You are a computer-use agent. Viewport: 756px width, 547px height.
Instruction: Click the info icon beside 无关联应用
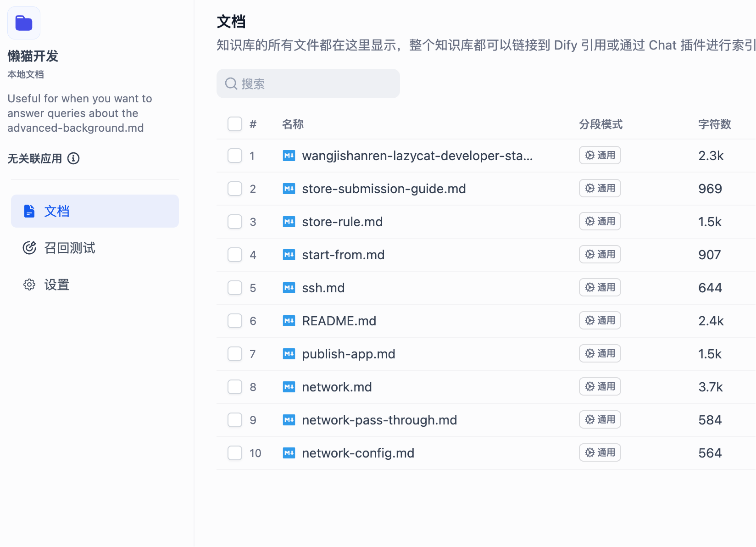click(x=73, y=158)
